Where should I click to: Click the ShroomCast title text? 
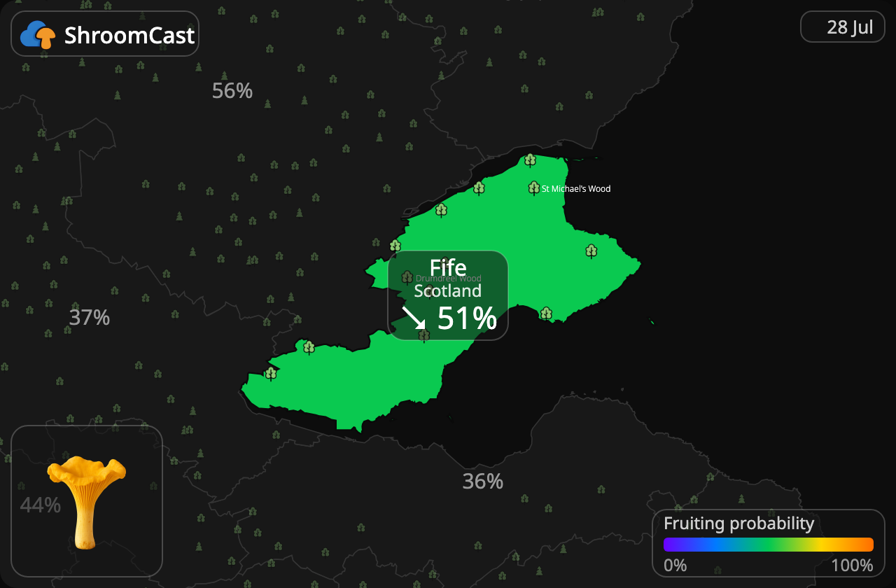point(129,35)
